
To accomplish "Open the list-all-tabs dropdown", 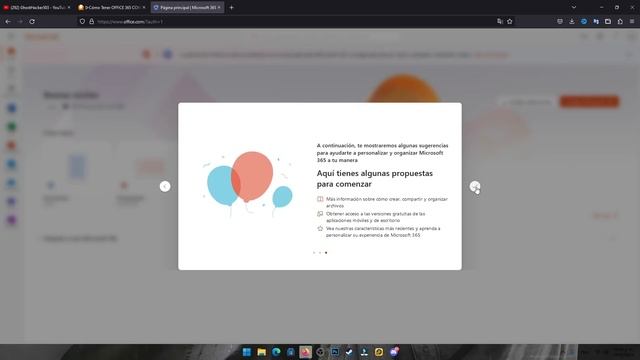I will click(x=573, y=7).
